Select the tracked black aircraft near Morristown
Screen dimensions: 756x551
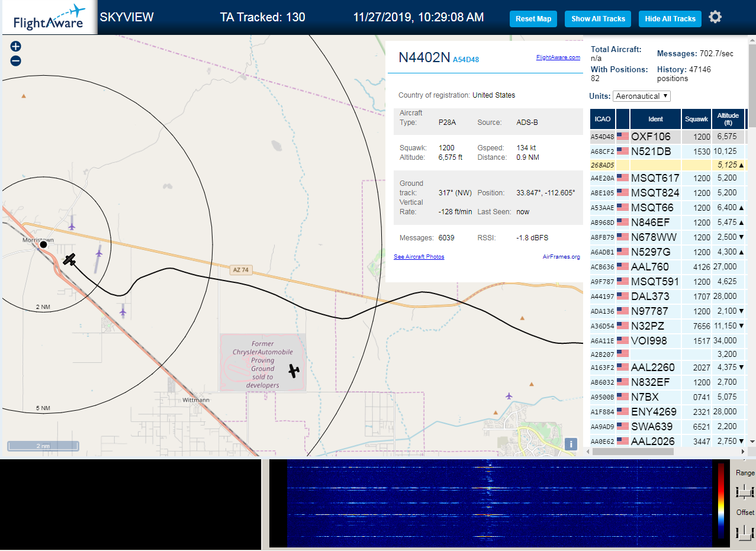(70, 259)
